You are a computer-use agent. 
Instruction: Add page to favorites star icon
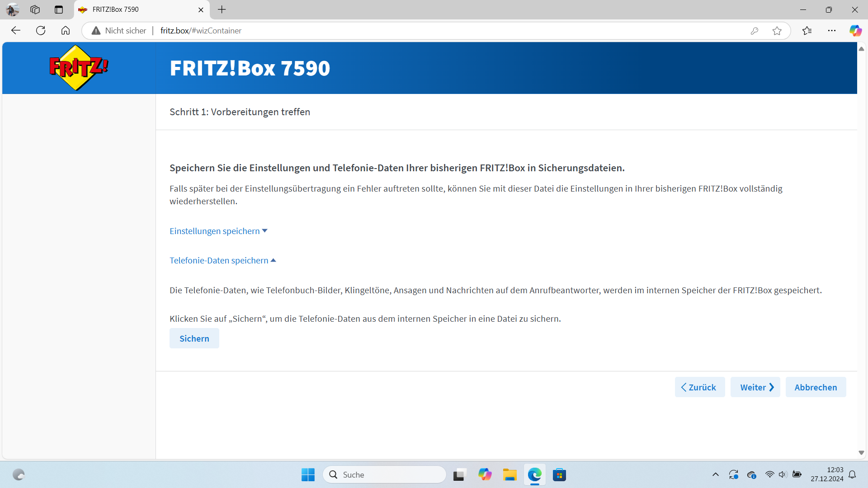click(777, 31)
